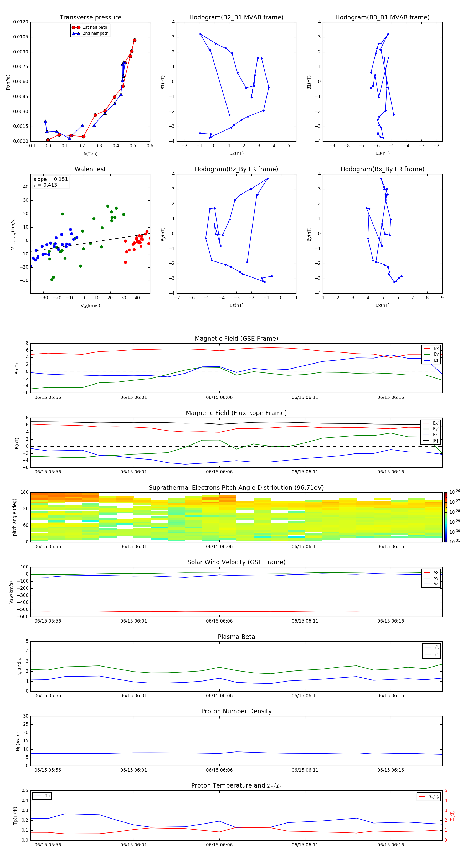Click the 'Magnetic Field (Flux Rope Frame)' title
The image size is (473, 868).
(x=236, y=413)
